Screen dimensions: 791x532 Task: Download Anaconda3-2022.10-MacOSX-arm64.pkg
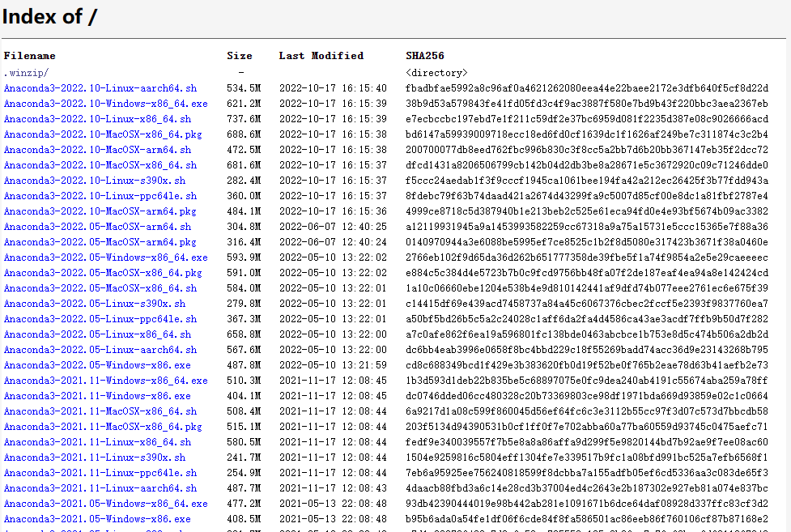100,211
